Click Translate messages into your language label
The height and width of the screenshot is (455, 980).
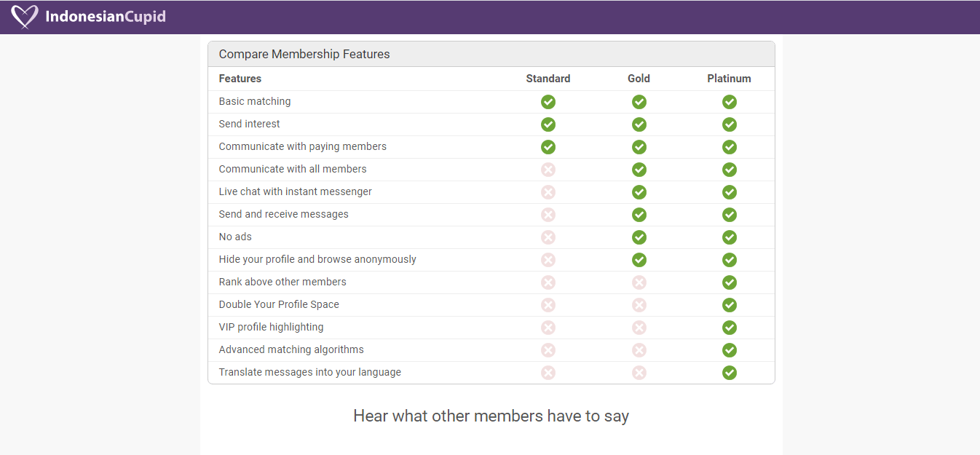coord(310,372)
